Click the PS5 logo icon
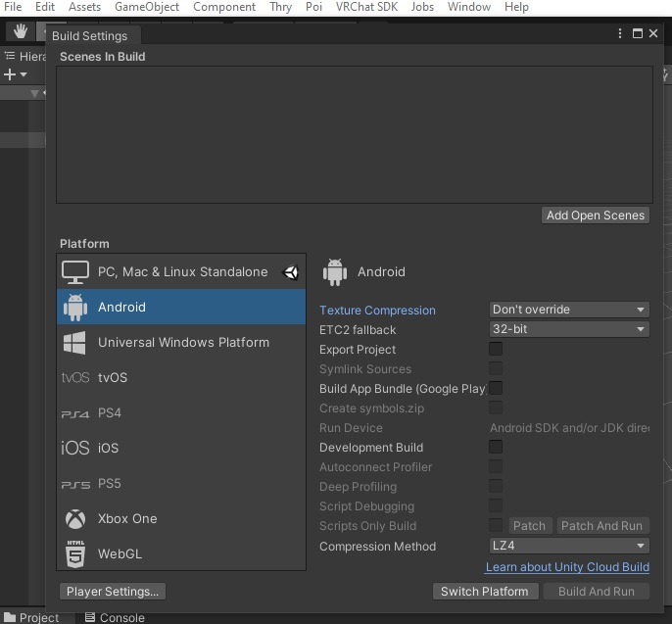 (x=75, y=485)
